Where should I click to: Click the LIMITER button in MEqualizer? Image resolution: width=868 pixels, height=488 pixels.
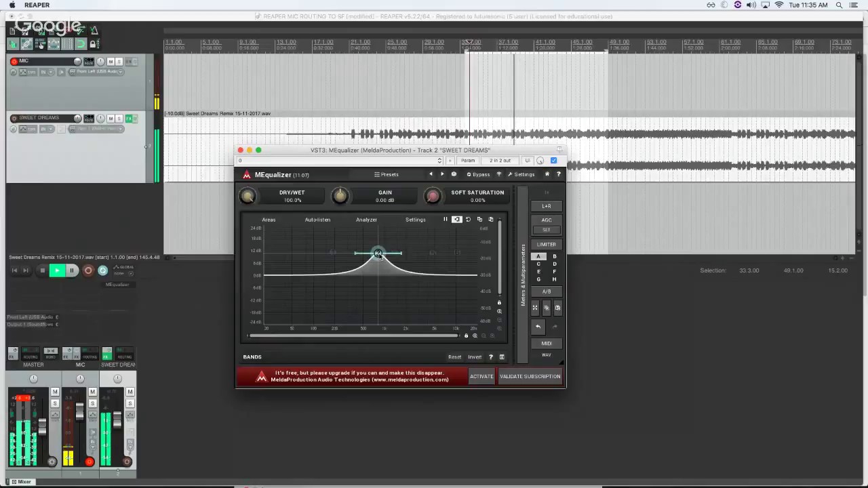547,245
